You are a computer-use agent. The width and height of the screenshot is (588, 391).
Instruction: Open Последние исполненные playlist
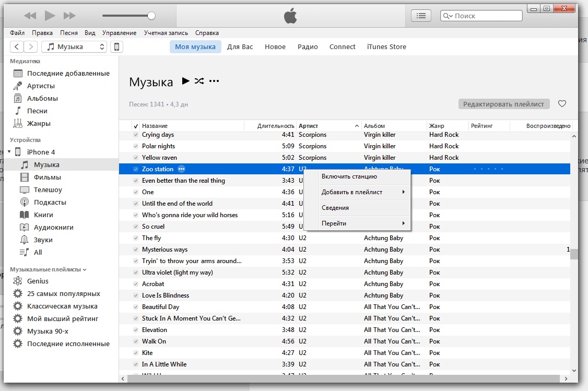[68, 344]
